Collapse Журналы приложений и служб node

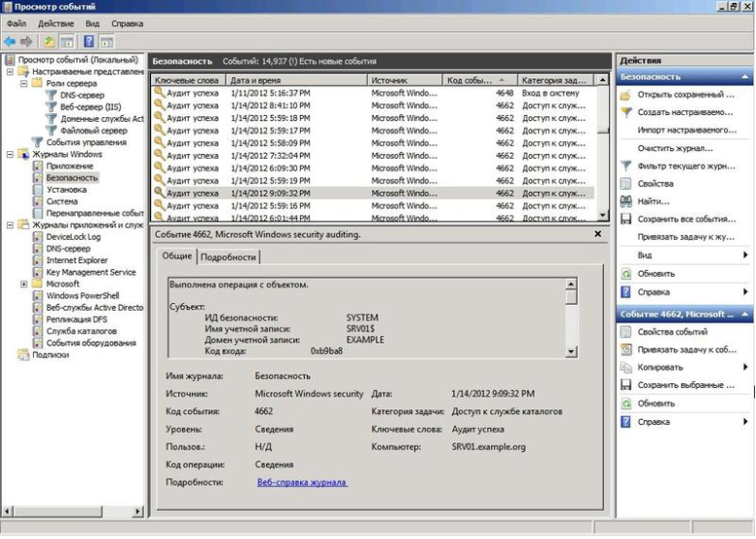(10, 225)
